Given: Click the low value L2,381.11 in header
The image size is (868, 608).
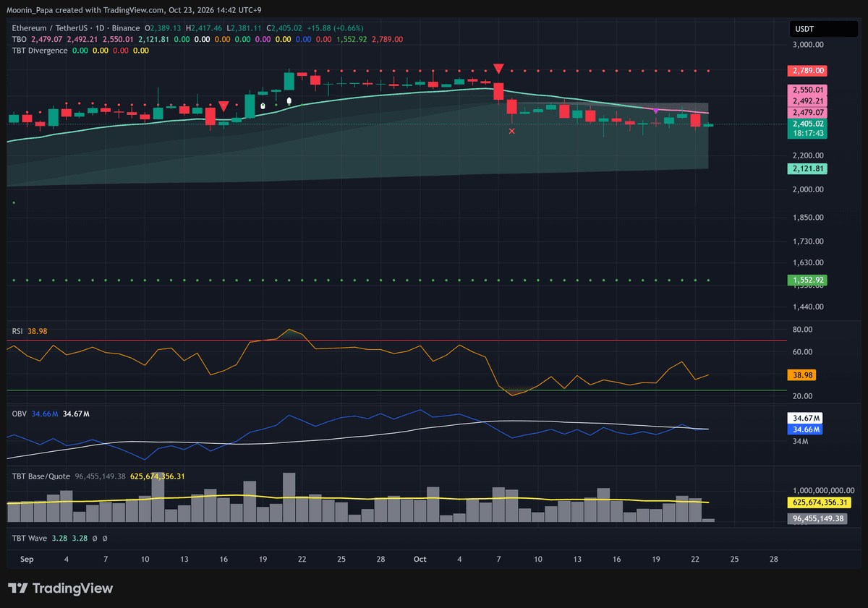Looking at the screenshot, I should coord(243,27).
